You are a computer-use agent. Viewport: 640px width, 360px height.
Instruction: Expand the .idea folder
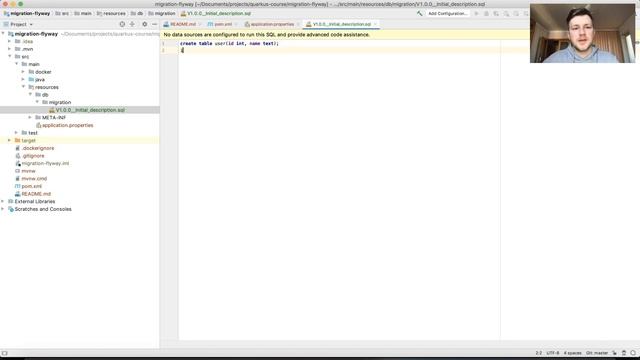10,41
